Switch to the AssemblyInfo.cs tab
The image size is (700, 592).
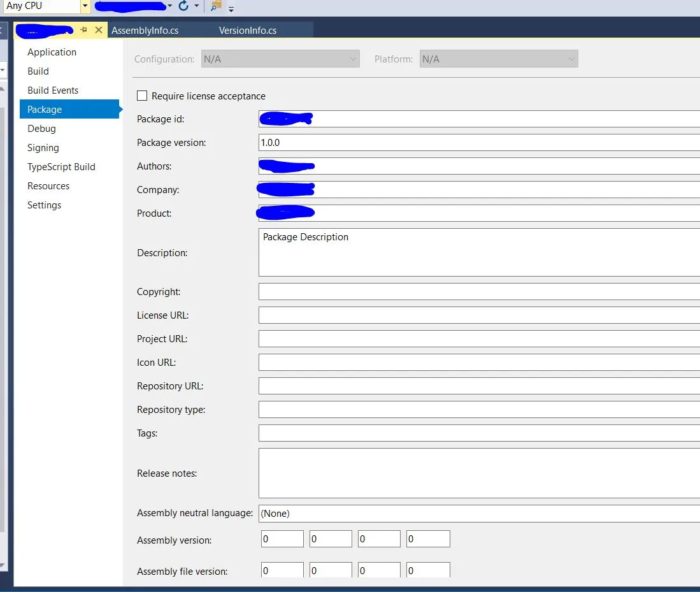145,31
